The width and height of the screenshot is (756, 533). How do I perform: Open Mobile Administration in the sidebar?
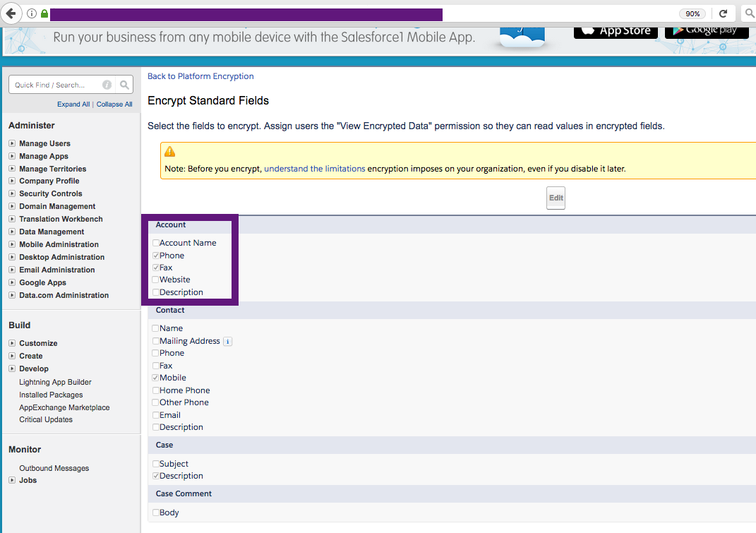click(x=59, y=244)
